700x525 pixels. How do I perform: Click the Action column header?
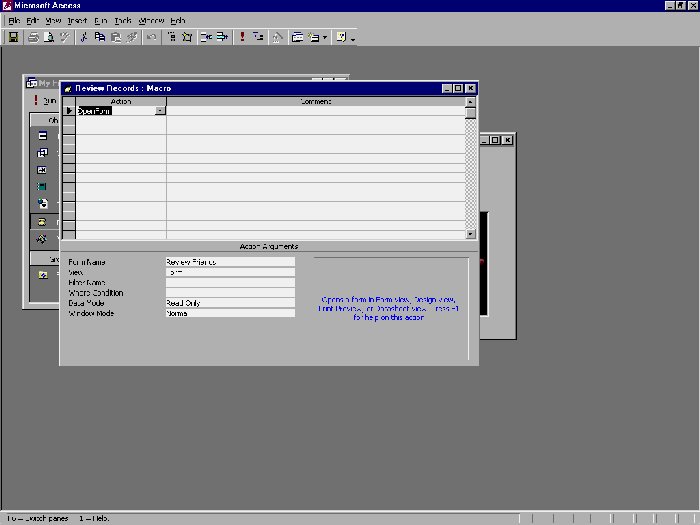pos(120,101)
